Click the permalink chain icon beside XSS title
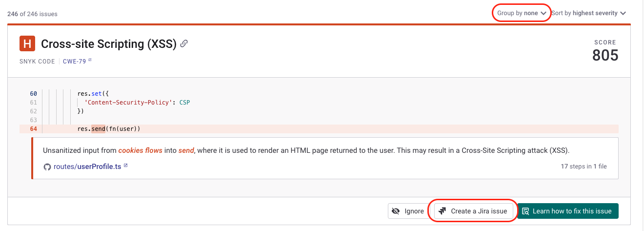 pos(184,43)
